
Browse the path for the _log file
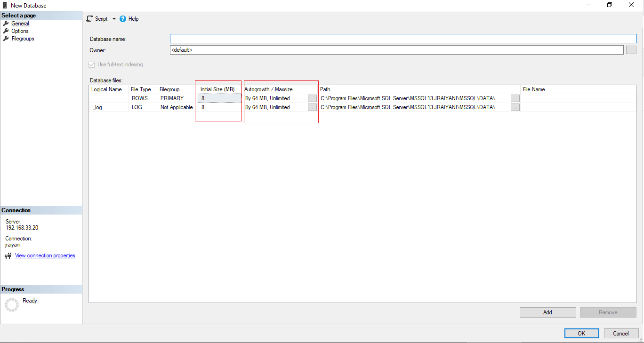coord(515,107)
